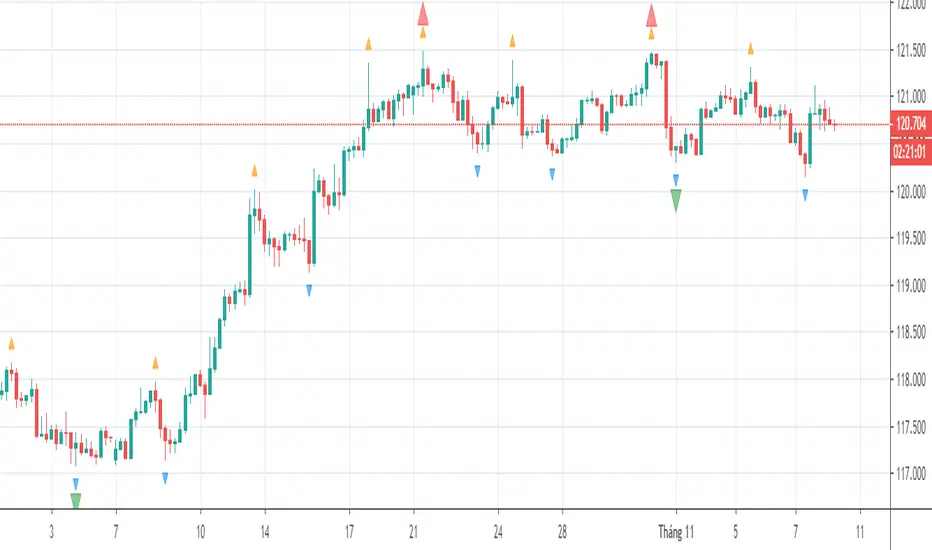This screenshot has width=932, height=550.
Task: Click the blue triangle under the November 7 low
Action: [x=805, y=195]
